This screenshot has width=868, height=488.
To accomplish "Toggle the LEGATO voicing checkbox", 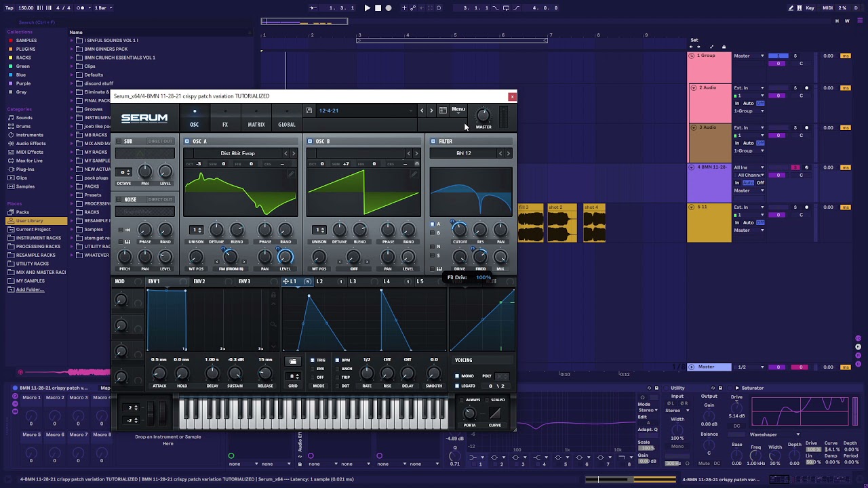I will coord(457,386).
